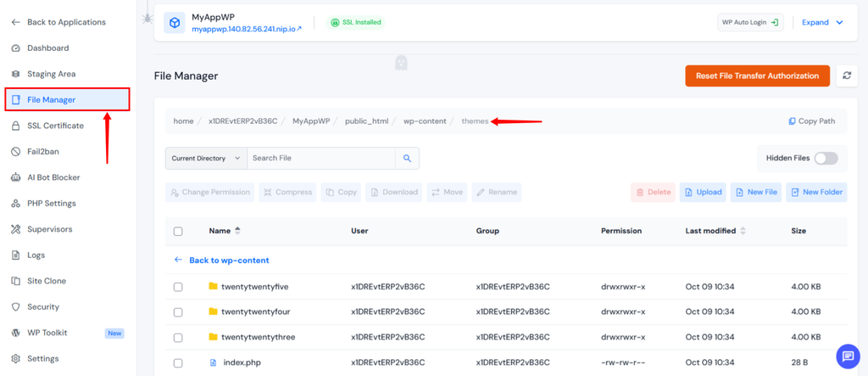Screen dimensions: 868x376
Task: Click the Back to Applications arrow
Action: pos(15,22)
